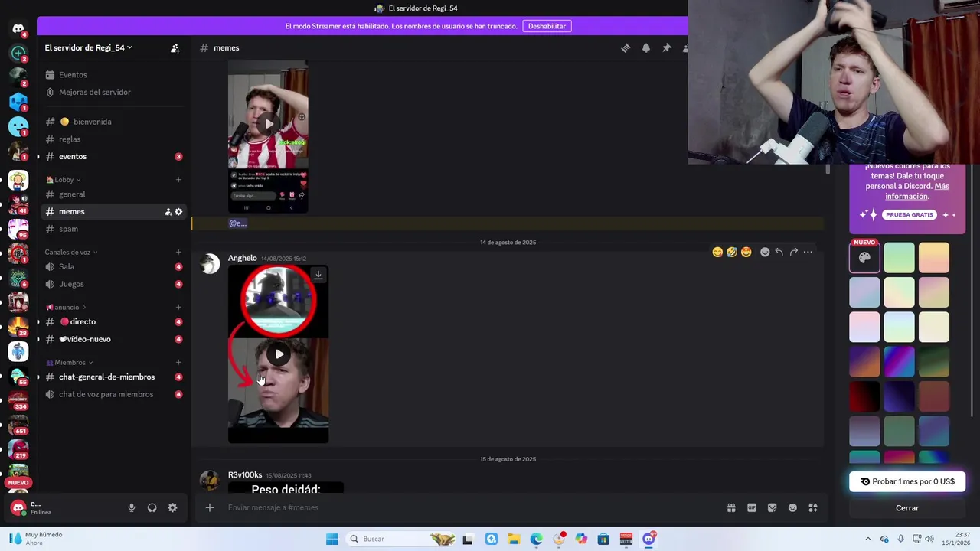Click Anghelo username
Image resolution: width=980 pixels, height=551 pixels.
point(242,258)
